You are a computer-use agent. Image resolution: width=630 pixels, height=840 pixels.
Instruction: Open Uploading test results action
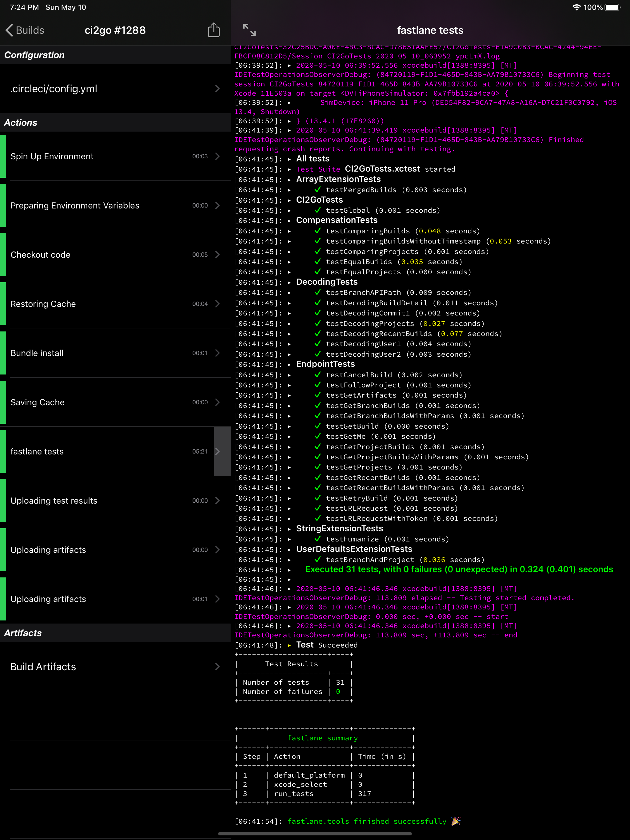click(x=115, y=501)
